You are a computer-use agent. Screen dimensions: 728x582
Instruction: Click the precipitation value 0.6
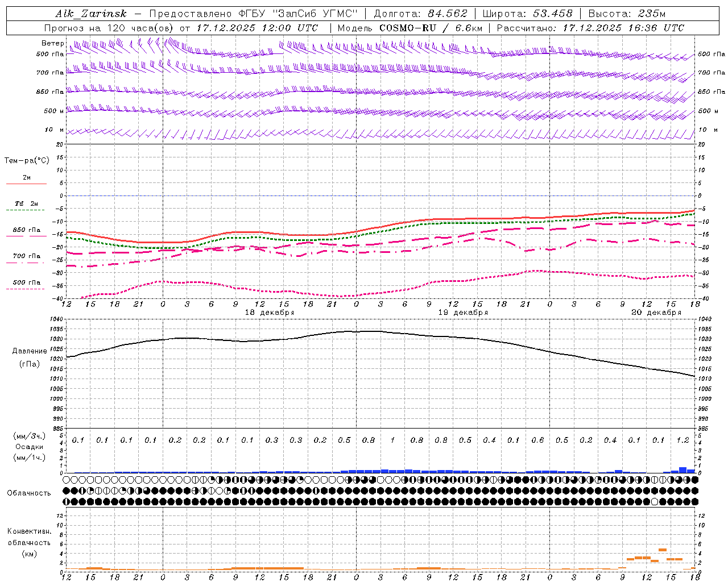point(537,440)
